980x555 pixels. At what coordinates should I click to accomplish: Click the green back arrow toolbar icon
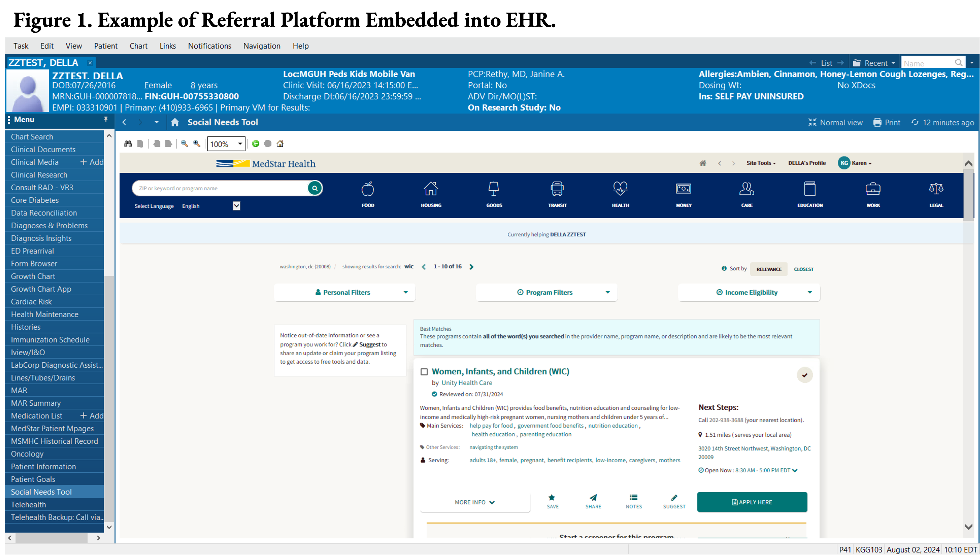click(x=256, y=143)
